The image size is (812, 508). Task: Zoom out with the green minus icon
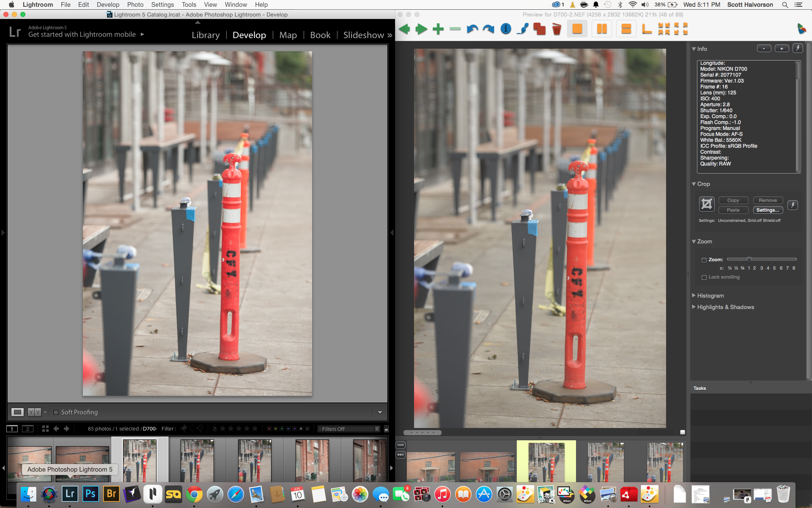coord(455,29)
